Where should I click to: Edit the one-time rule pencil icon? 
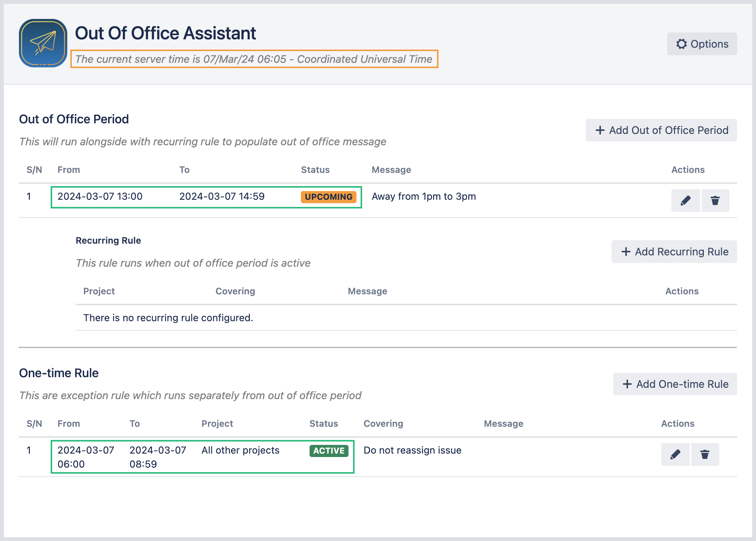point(675,454)
